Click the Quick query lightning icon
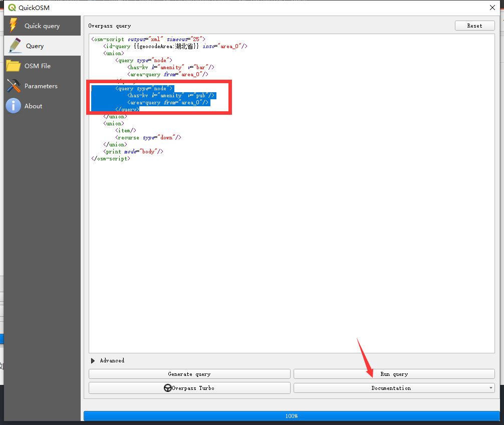 point(13,26)
